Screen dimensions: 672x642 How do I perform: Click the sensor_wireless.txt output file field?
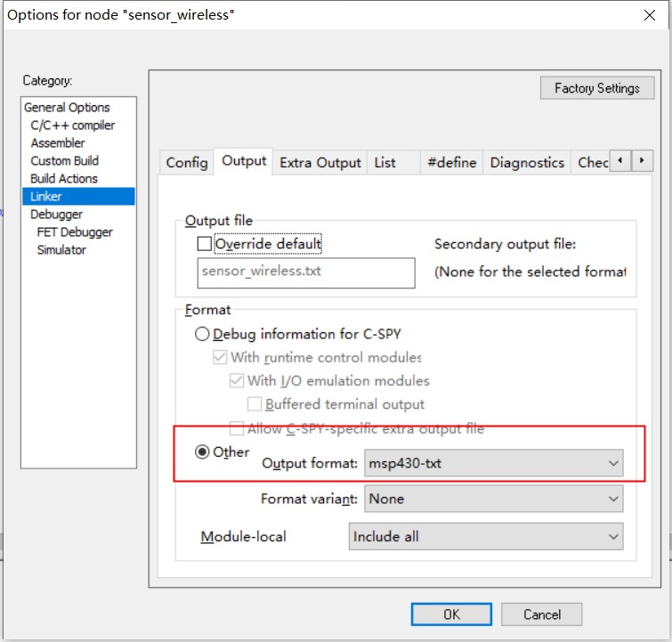[x=306, y=272]
